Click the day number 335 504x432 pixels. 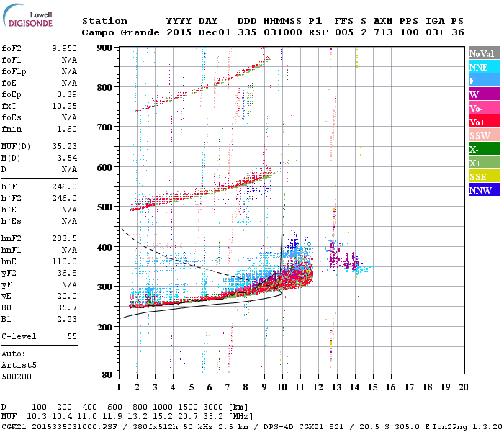tap(247, 32)
